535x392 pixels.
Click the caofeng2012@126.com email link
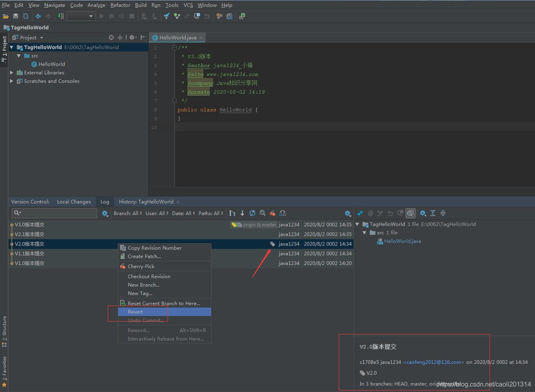click(434, 362)
